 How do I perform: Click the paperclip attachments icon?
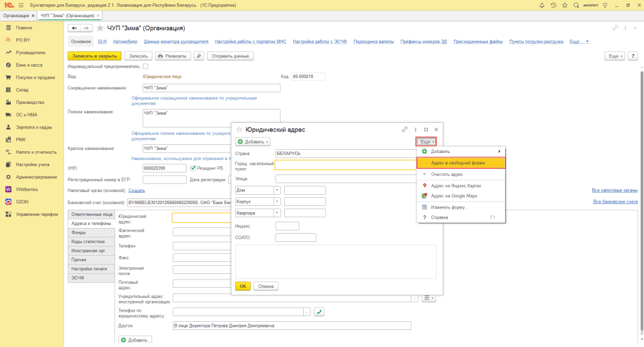coord(199,56)
